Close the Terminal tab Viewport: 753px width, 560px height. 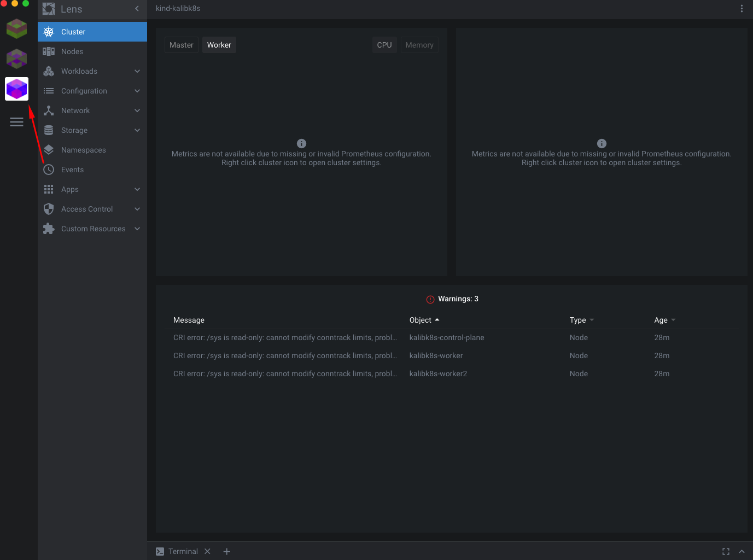[207, 551]
